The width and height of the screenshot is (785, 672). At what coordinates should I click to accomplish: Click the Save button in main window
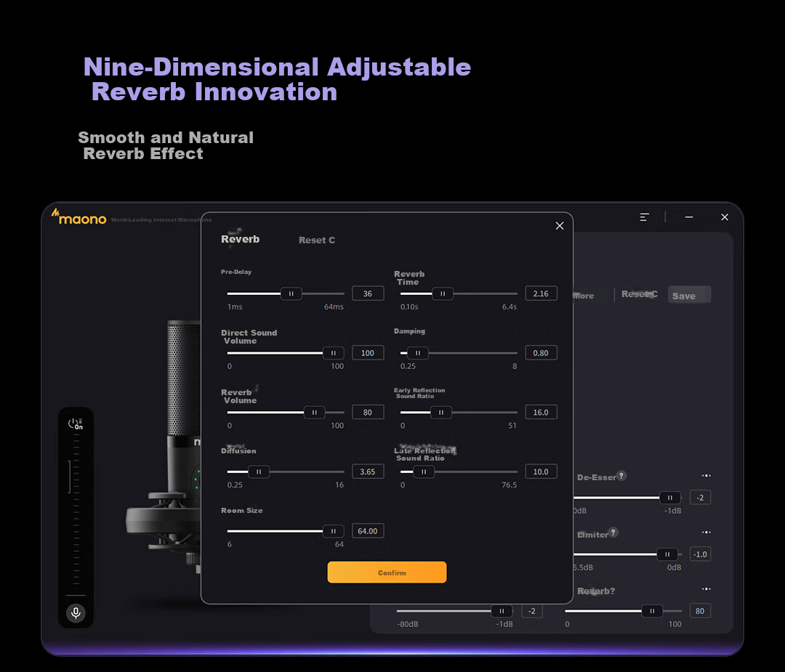click(x=689, y=296)
